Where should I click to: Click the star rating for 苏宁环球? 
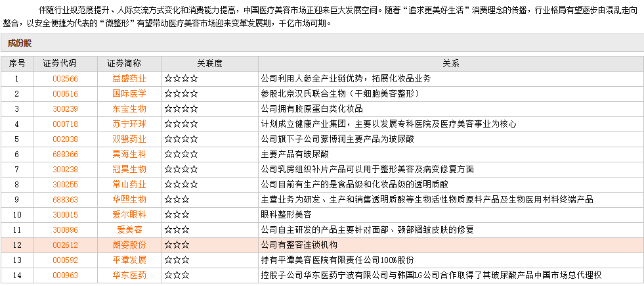point(181,124)
